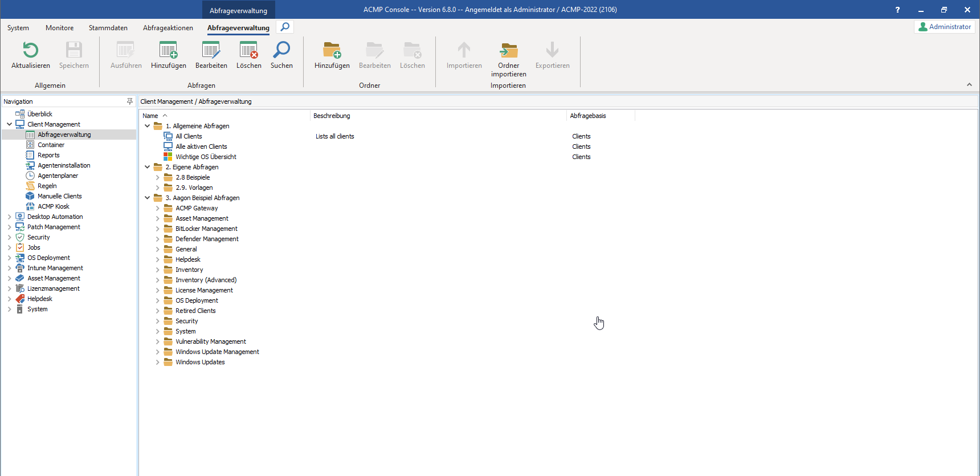Image resolution: width=980 pixels, height=476 pixels.
Task: Add a folder with Ordner Hinzufügen icon
Action: pos(332,51)
